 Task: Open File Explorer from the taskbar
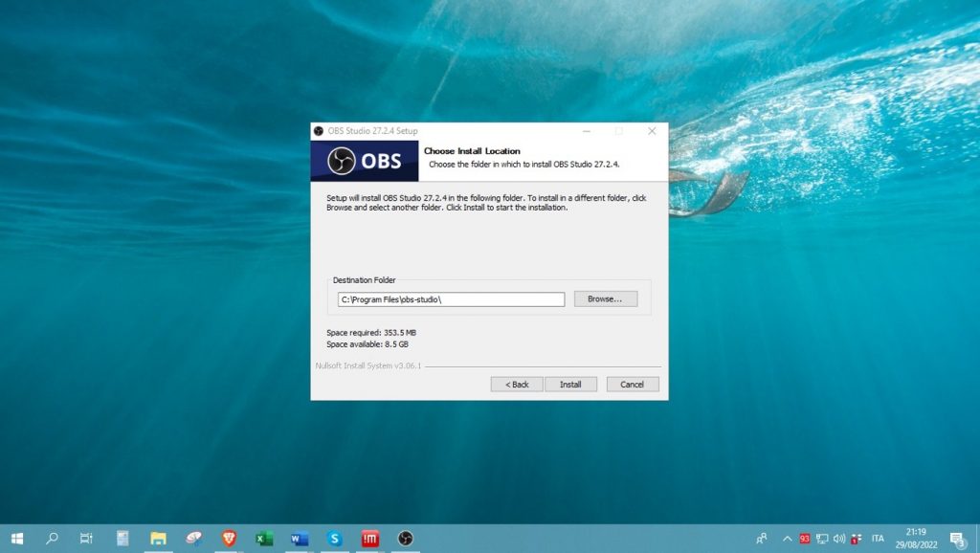(158, 539)
